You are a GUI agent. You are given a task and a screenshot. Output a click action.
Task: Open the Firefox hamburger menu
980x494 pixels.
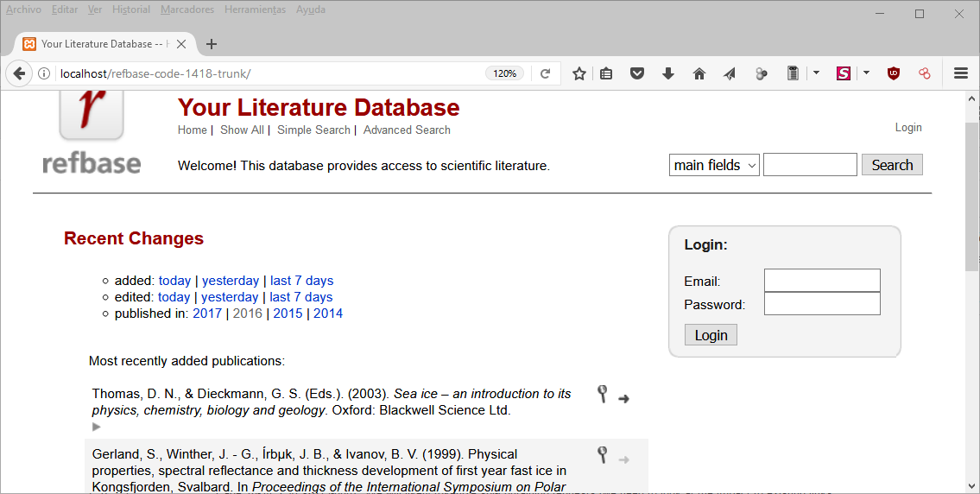(x=961, y=73)
